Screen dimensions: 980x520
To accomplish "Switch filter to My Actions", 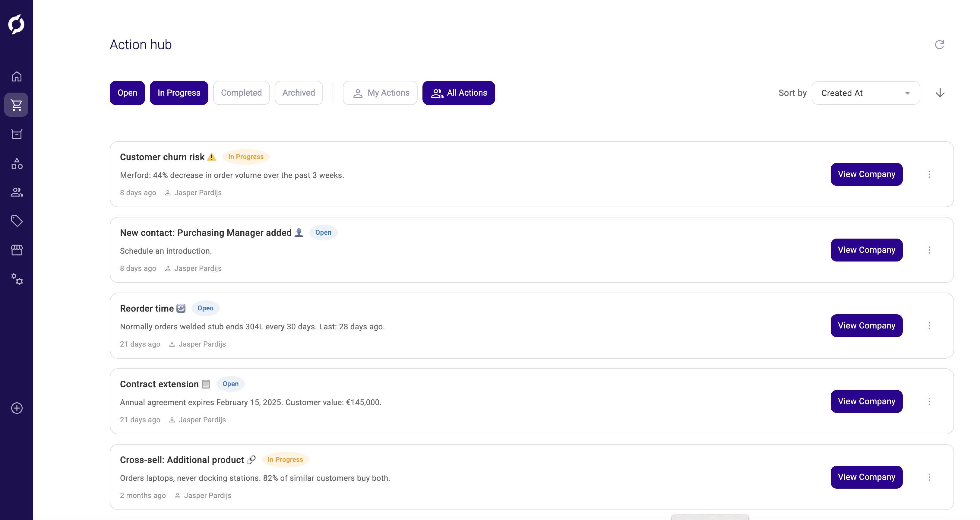I will (380, 93).
